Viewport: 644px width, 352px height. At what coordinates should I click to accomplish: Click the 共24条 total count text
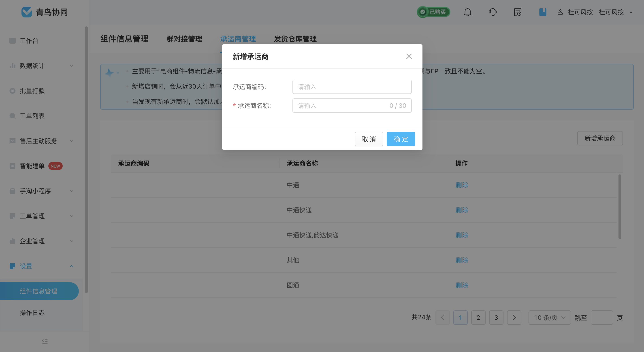pos(421,317)
